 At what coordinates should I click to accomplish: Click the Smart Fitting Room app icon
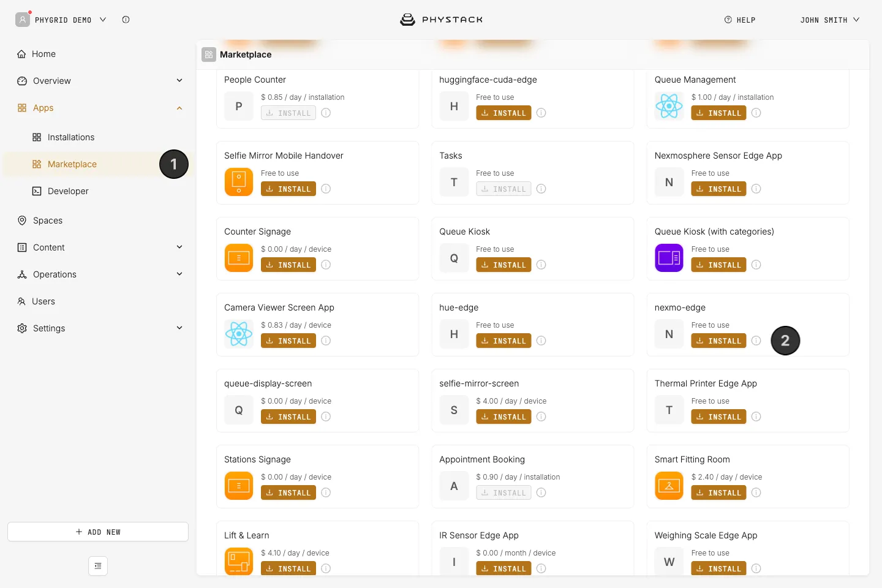point(669,486)
